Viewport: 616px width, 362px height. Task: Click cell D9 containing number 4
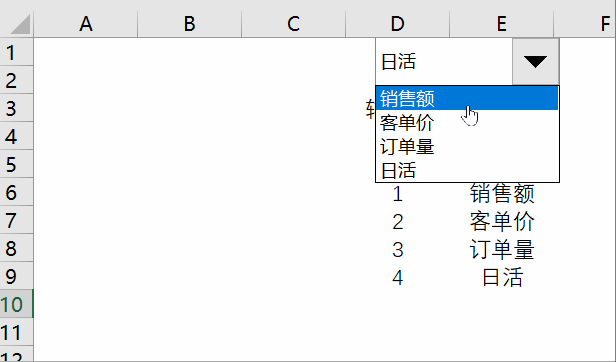tap(398, 276)
